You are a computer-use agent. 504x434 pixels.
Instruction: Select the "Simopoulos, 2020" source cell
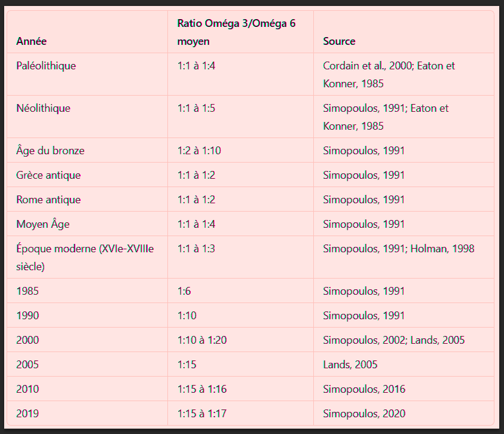pyautogui.click(x=364, y=413)
